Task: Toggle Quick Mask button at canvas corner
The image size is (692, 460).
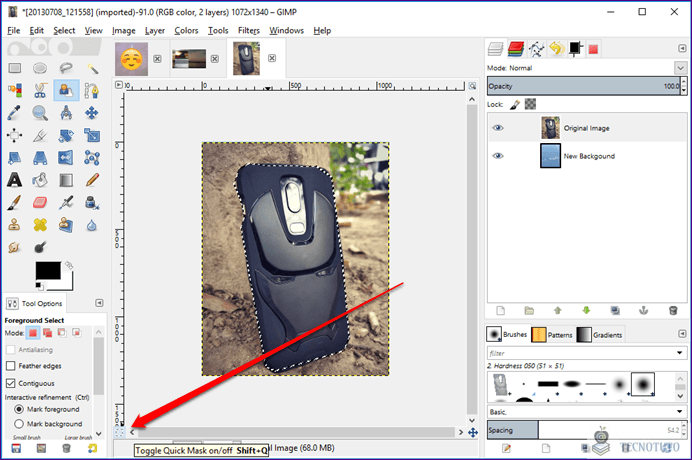Action: (x=119, y=432)
